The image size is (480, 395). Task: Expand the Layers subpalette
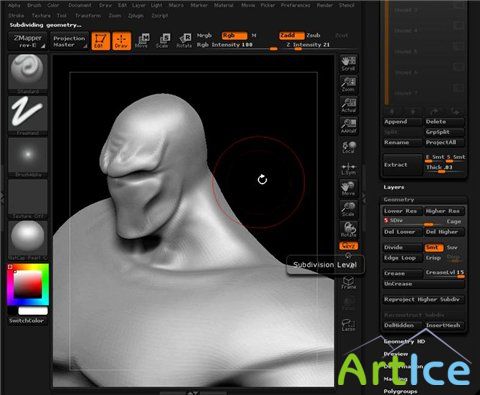[394, 187]
